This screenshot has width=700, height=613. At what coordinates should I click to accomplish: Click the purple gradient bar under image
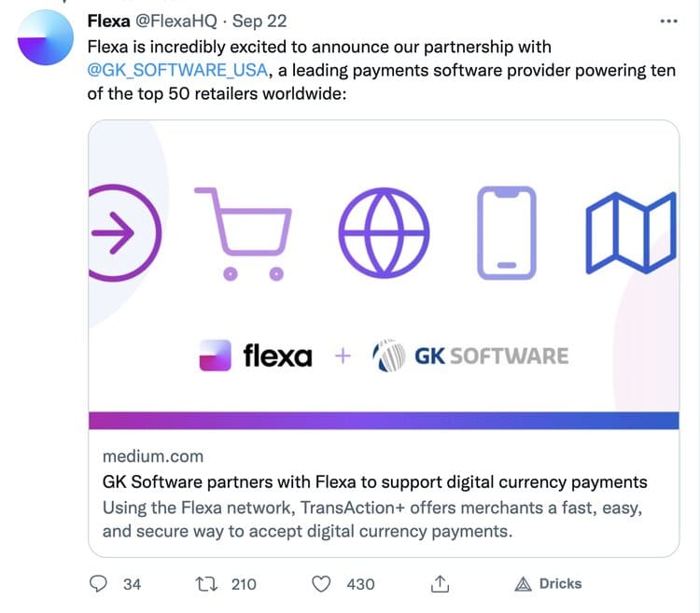[x=383, y=420]
